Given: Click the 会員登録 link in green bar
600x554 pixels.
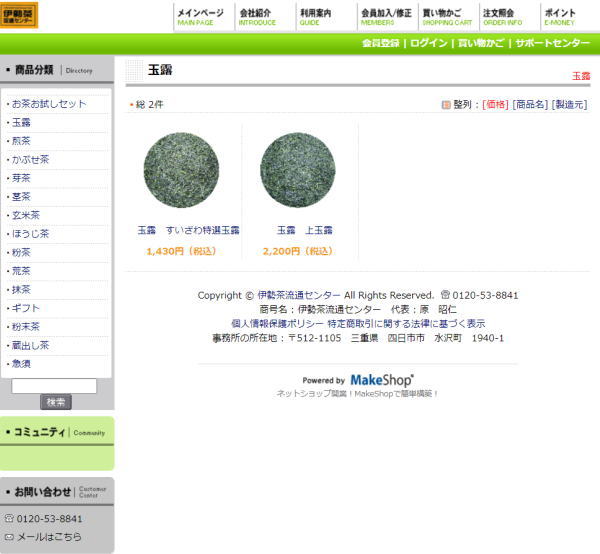Looking at the screenshot, I should click(x=380, y=44).
